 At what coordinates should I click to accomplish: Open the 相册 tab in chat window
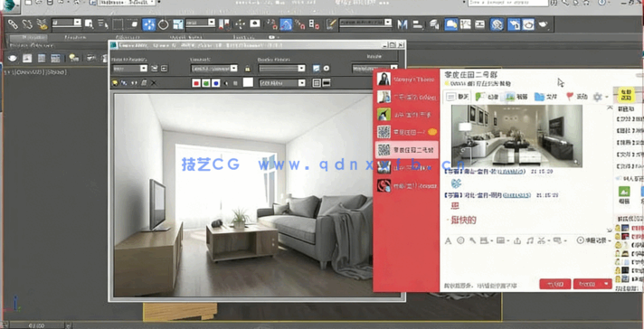516,97
